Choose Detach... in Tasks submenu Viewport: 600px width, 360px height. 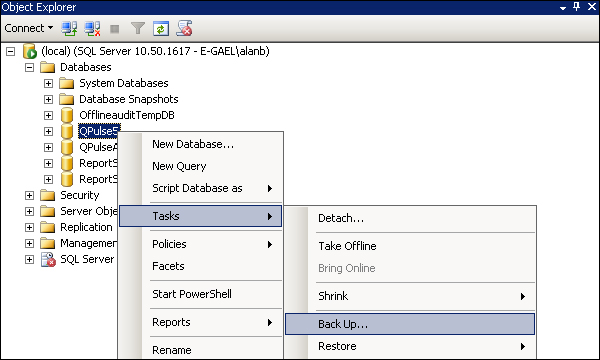410,218
